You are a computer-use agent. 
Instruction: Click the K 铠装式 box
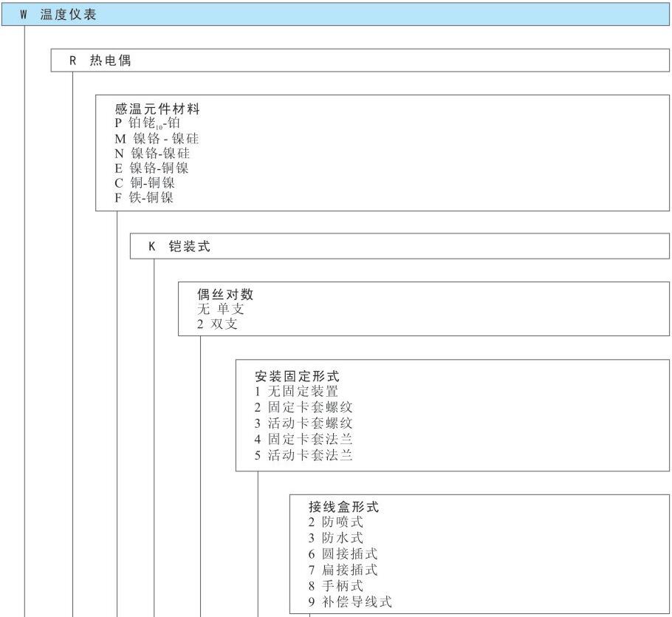[x=179, y=247]
